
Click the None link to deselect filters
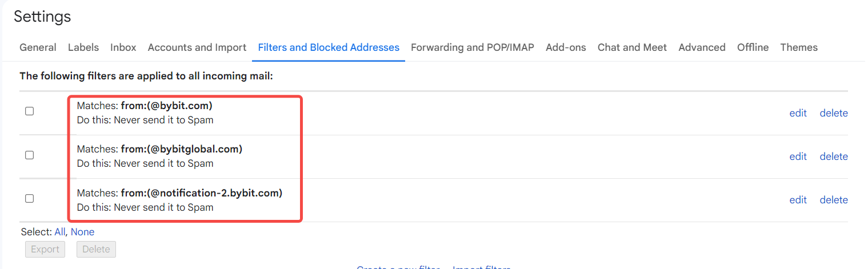coord(83,232)
